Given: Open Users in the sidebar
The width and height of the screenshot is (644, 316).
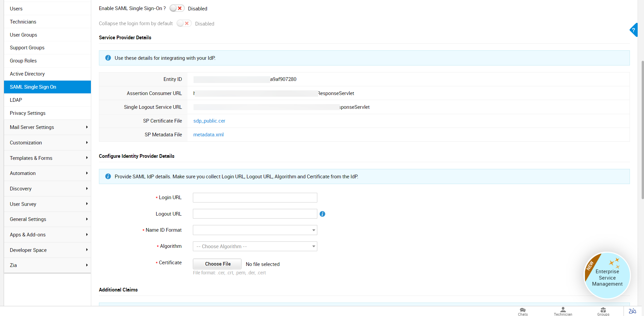Looking at the screenshot, I should tap(47, 9).
